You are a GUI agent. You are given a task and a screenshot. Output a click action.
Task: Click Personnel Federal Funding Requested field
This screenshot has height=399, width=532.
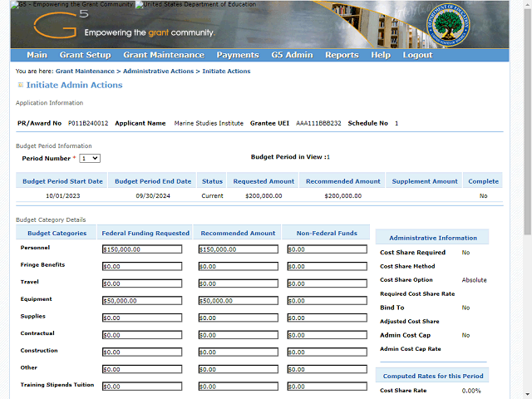point(141,249)
